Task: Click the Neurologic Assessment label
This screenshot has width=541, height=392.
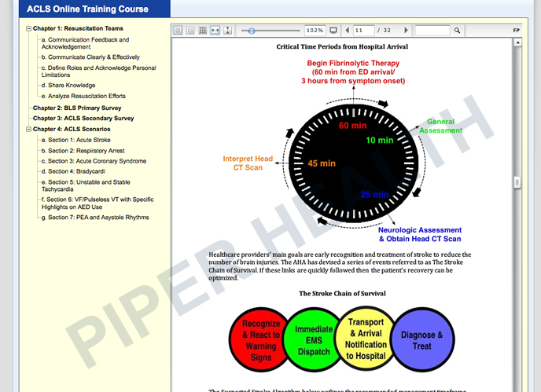Action: (x=420, y=234)
